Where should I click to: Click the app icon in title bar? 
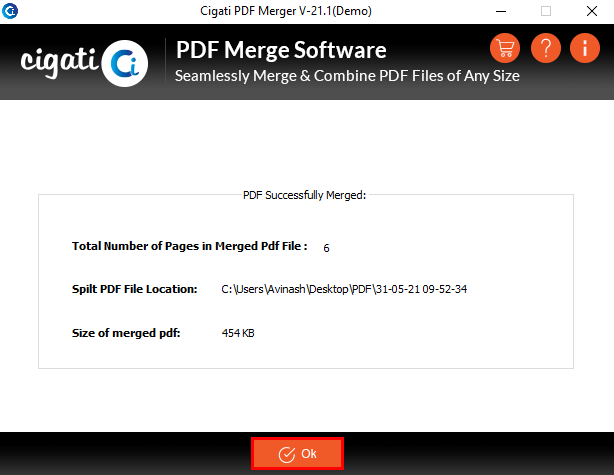point(10,11)
